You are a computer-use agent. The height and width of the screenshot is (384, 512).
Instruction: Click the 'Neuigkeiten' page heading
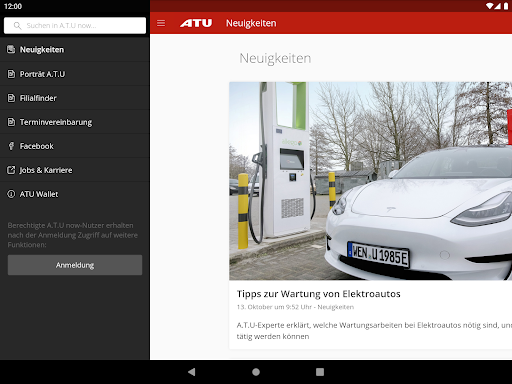tap(275, 58)
